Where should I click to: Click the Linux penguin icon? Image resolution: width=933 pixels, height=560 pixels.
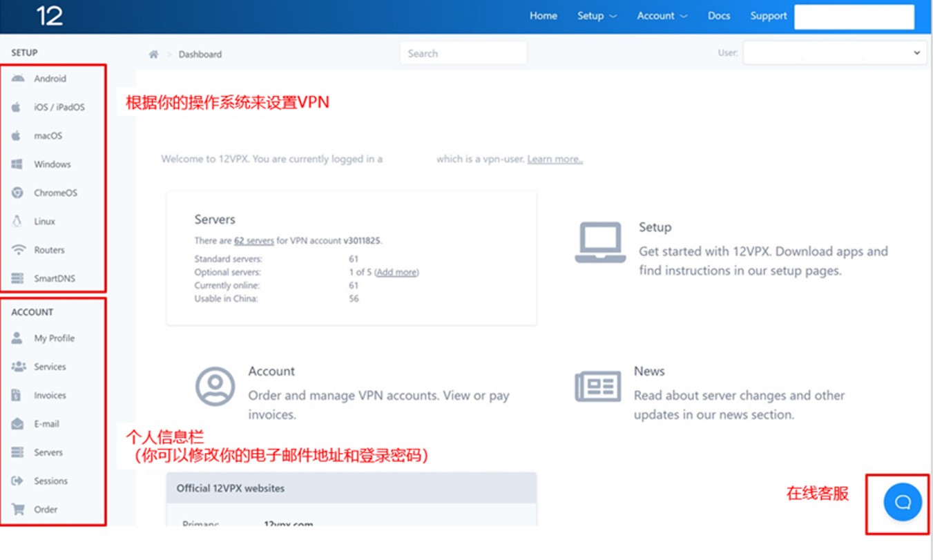18,221
